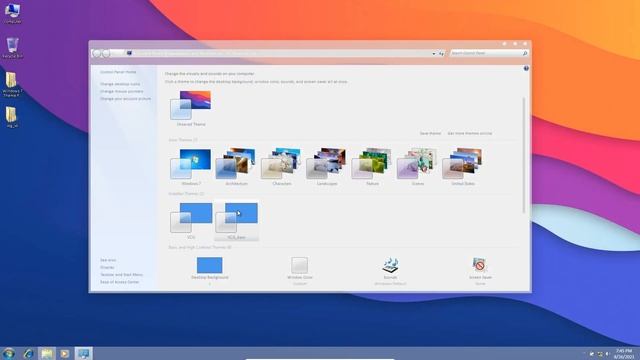Expand the address bar history dropdown
The width and height of the screenshot is (640, 360).
point(433,53)
